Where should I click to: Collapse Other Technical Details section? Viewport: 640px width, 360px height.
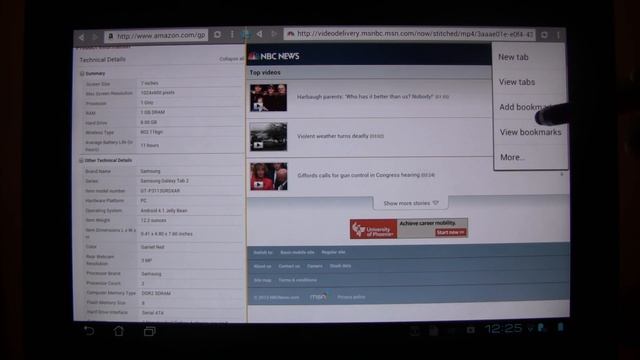click(81, 160)
